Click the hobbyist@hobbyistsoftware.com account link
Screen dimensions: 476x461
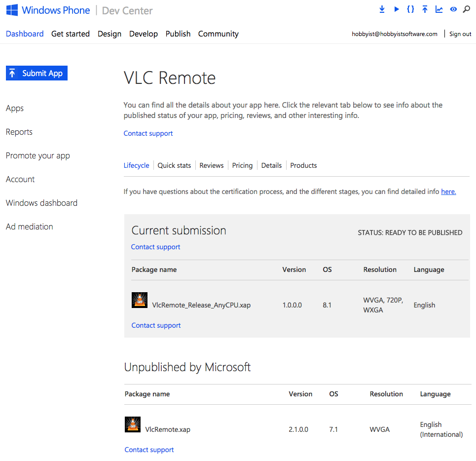[394, 34]
